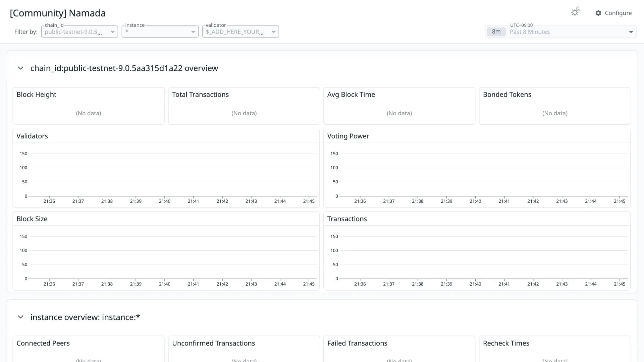Image resolution: width=644 pixels, height=362 pixels.
Task: Click the [Community] Namada dashboard title
Action: (58, 13)
